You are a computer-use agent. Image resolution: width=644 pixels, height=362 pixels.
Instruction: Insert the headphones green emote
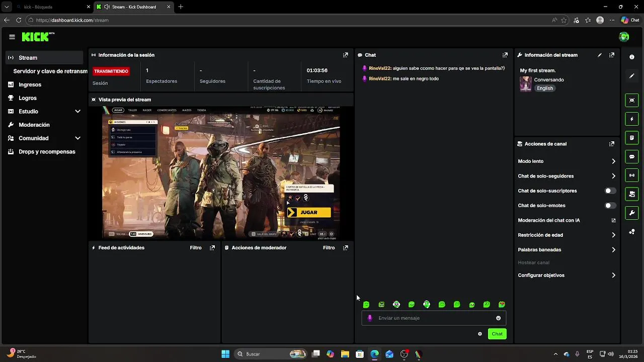click(x=427, y=305)
